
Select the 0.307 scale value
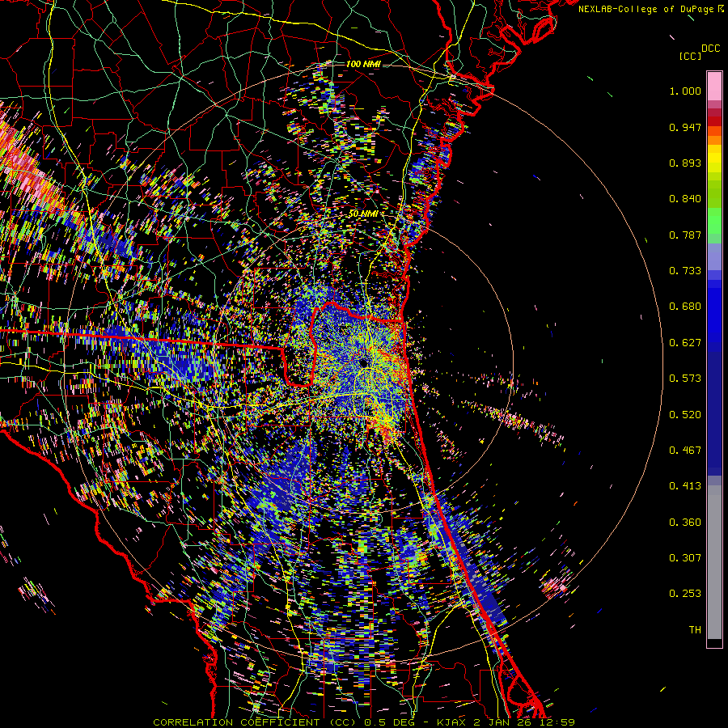tap(685, 558)
